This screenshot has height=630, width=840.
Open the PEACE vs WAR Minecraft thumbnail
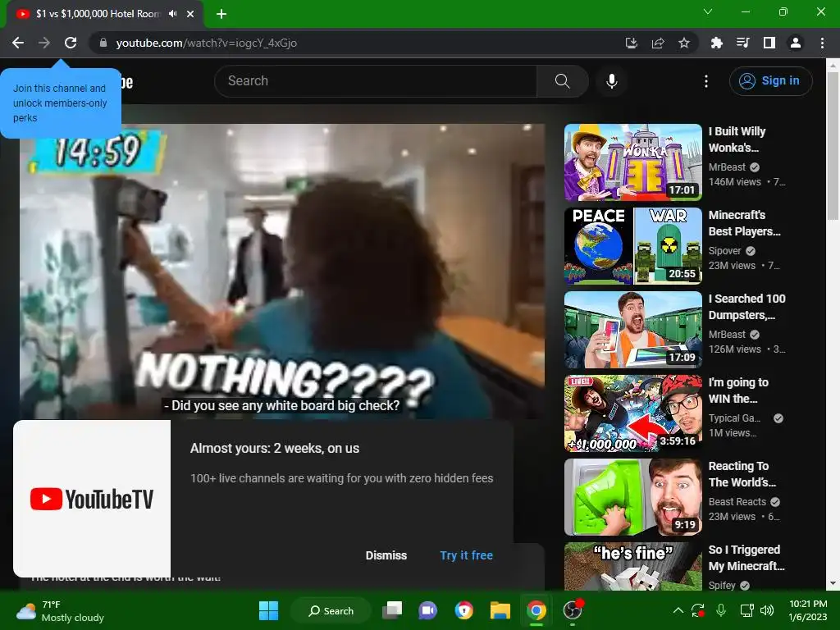point(633,246)
